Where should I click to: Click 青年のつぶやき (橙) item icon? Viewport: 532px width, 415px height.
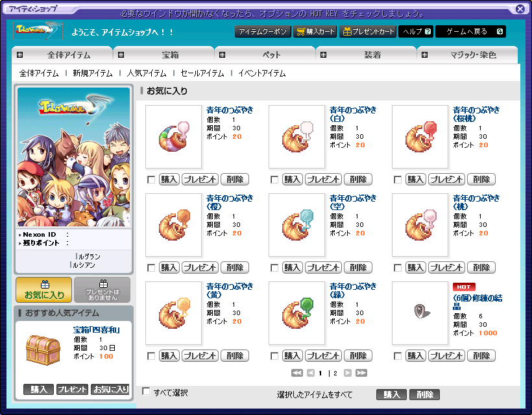click(174, 225)
